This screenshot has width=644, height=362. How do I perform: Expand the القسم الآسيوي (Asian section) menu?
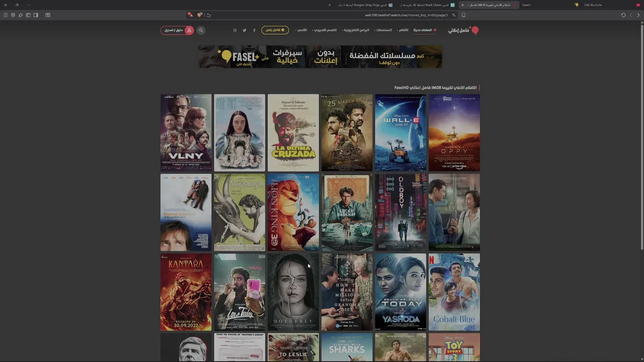tap(325, 30)
